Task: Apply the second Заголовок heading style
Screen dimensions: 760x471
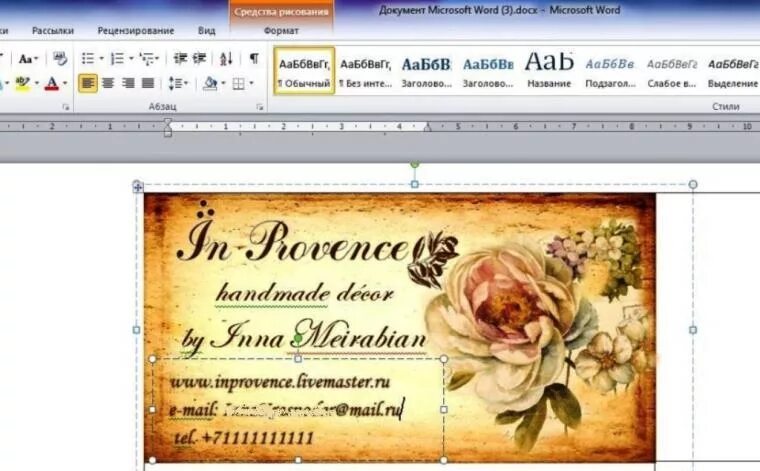Action: pos(488,71)
